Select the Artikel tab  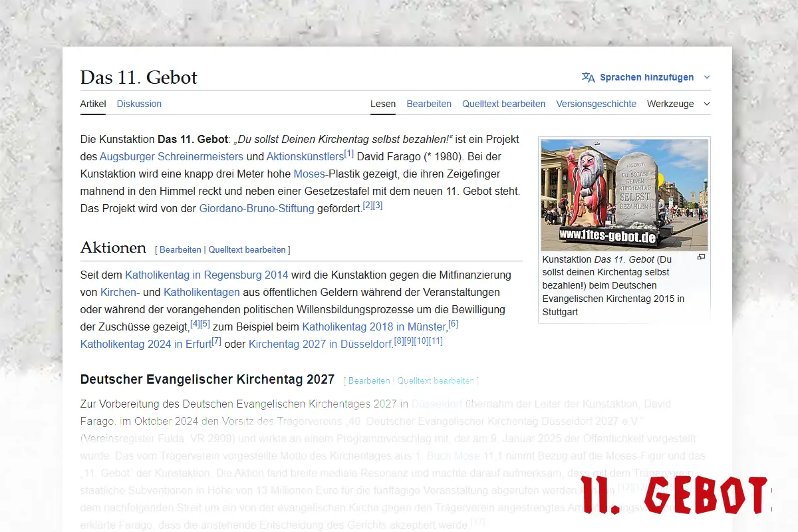pos(92,104)
